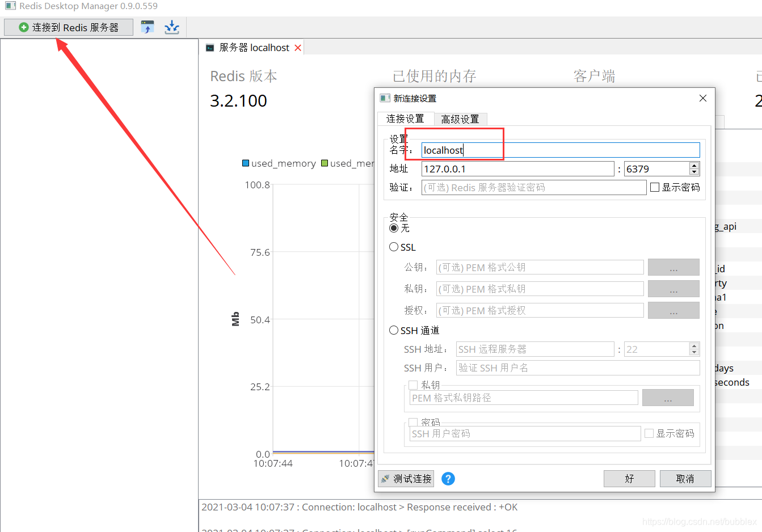Click the Redis version value 3.2.100
The image size is (762, 532).
pyautogui.click(x=238, y=101)
